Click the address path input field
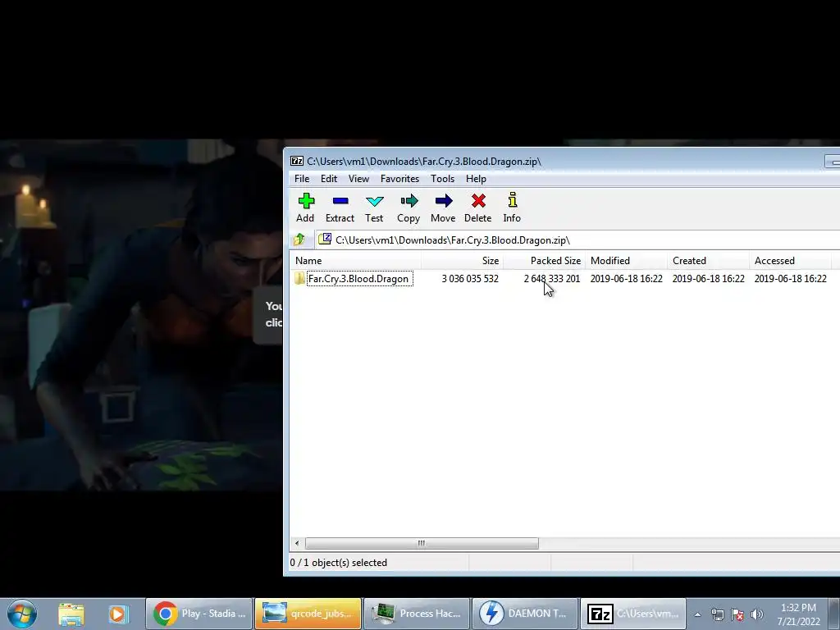The width and height of the screenshot is (840, 630). point(578,240)
